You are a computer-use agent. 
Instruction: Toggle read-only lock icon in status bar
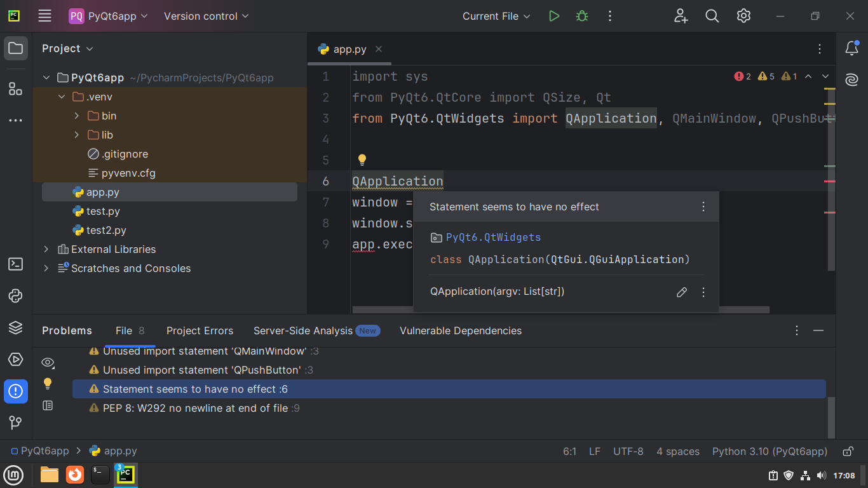[848, 451]
